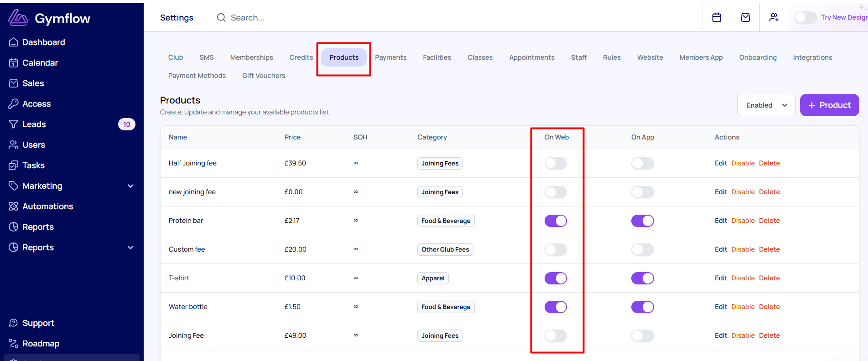Click the Gymflow logo
Screen dimensions: 868x361
pyautogui.click(x=49, y=18)
